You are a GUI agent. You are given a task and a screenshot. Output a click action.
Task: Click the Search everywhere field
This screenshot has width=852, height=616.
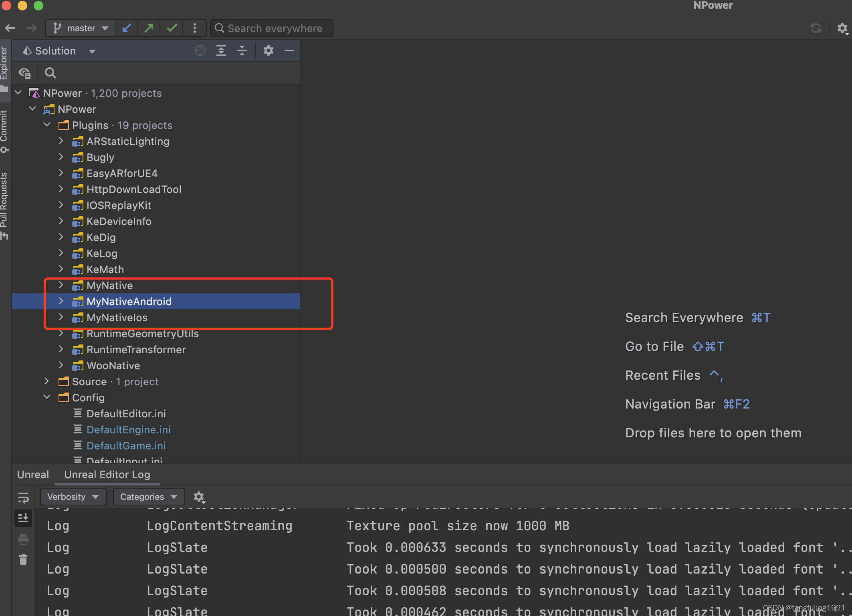pos(272,28)
